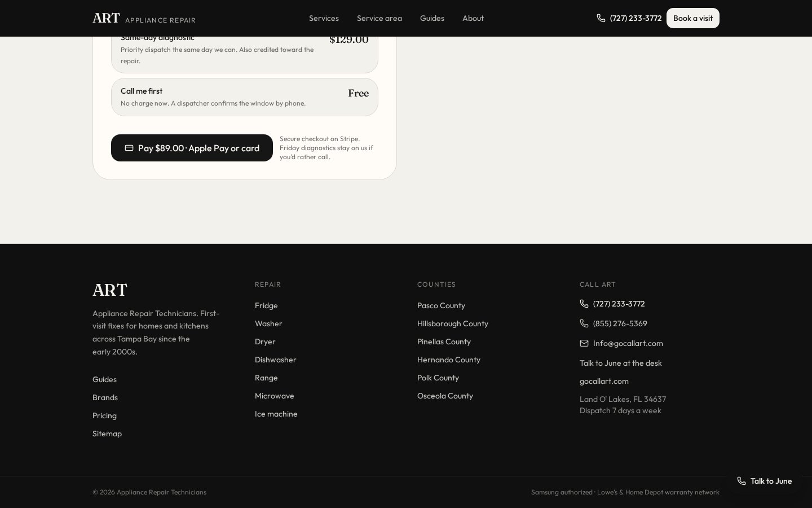The width and height of the screenshot is (812, 508).
Task: Open the Service area menu item
Action: (x=379, y=18)
